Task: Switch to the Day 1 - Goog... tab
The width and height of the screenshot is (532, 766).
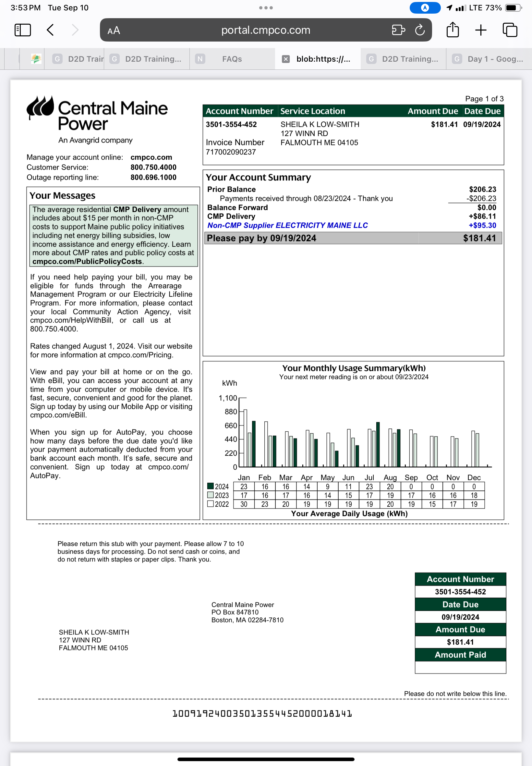Action: (495, 59)
